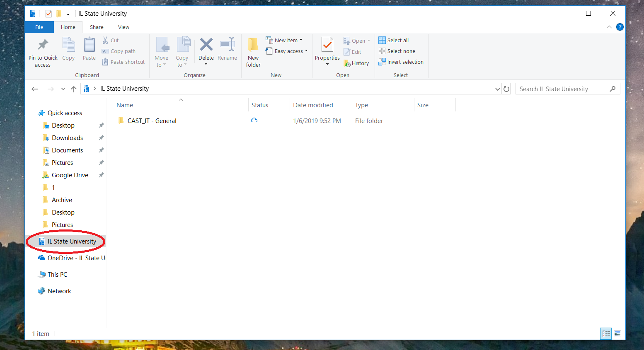Open the Copy to dropdown
The height and width of the screenshot is (350, 644).
(182, 52)
